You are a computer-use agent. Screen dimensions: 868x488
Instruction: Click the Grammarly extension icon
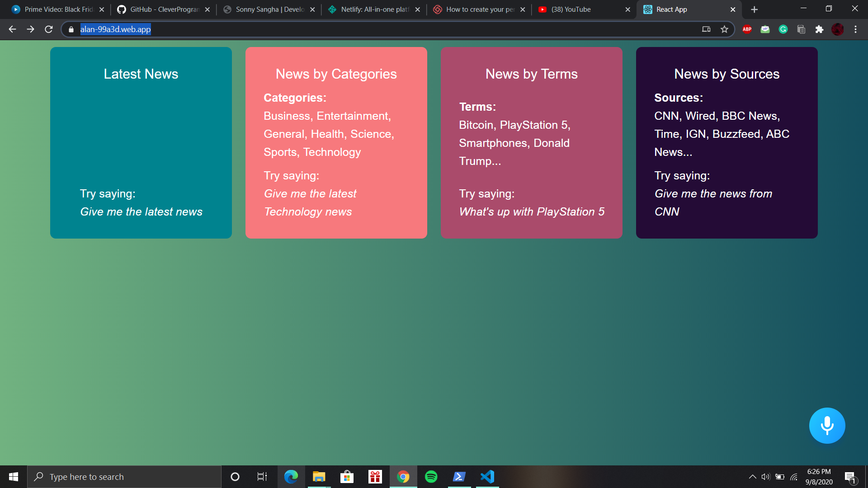[783, 29]
